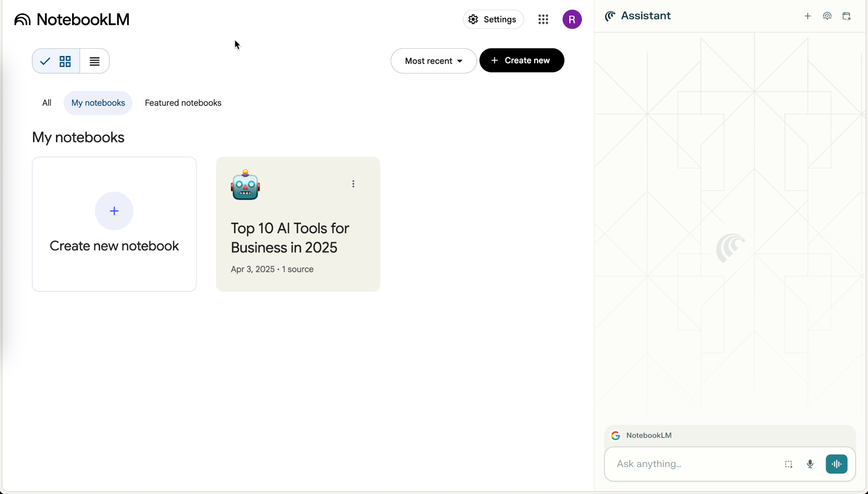Start a new Assistant chat with plus
This screenshot has width=868, height=494.
pos(807,16)
